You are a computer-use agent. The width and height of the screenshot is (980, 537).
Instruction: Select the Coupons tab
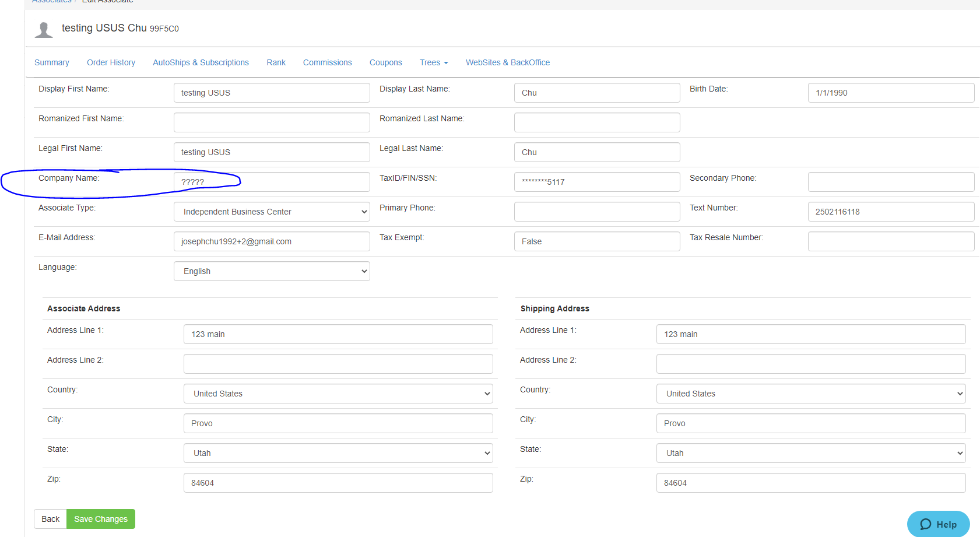coord(385,62)
